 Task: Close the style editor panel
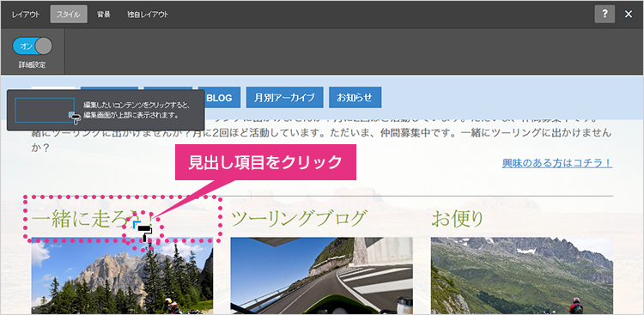pos(629,15)
